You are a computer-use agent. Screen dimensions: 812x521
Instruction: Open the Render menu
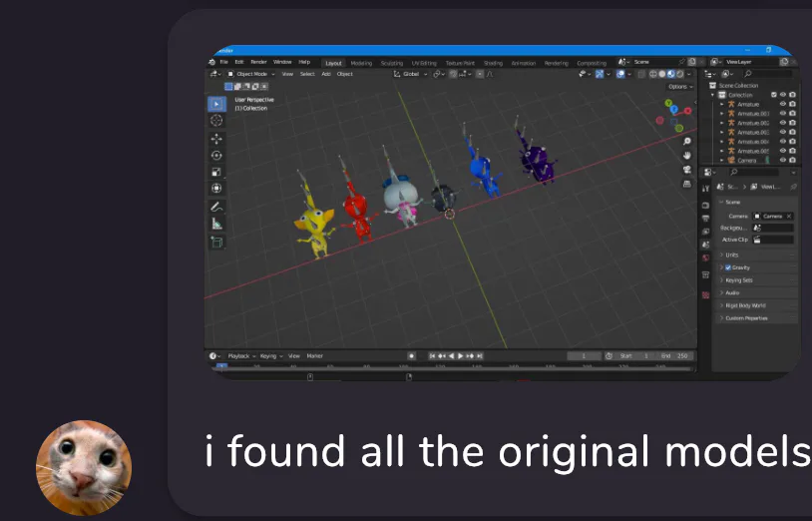click(258, 62)
